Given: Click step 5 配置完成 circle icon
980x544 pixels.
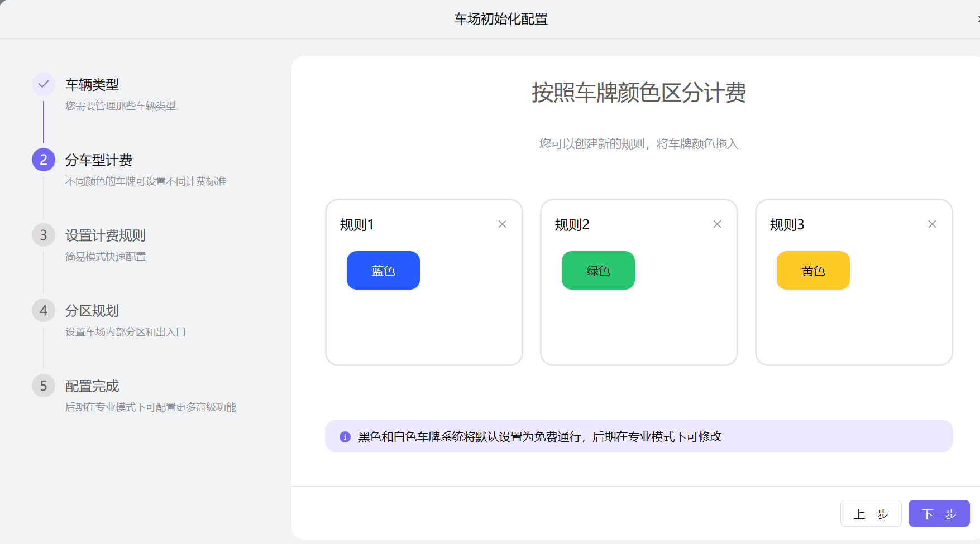Looking at the screenshot, I should 43,386.
